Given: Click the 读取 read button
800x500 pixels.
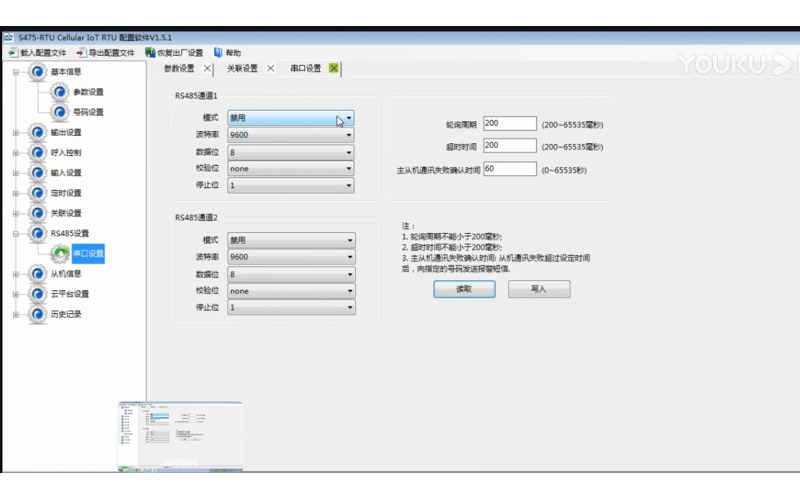Looking at the screenshot, I should coord(464,289).
